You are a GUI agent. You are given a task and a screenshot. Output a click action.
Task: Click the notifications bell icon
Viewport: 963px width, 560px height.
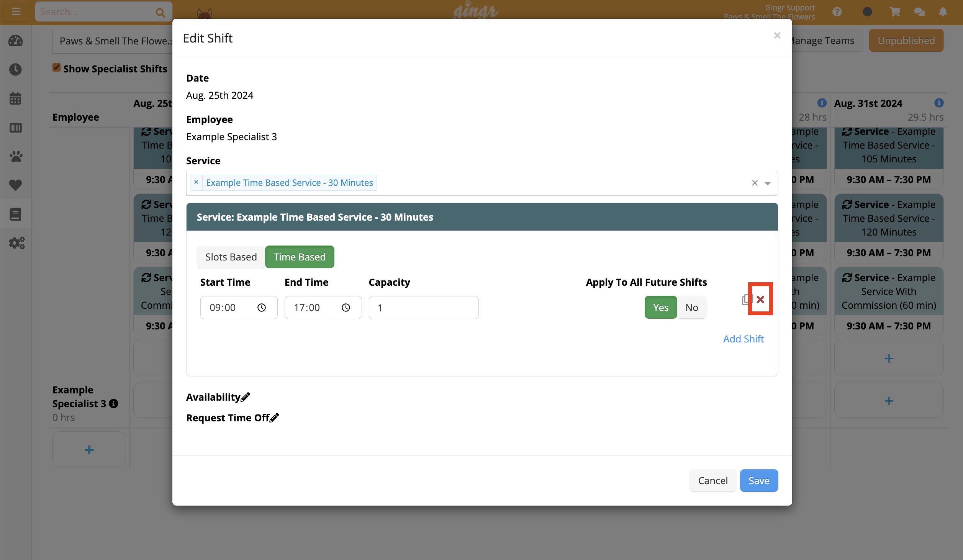pyautogui.click(x=943, y=11)
